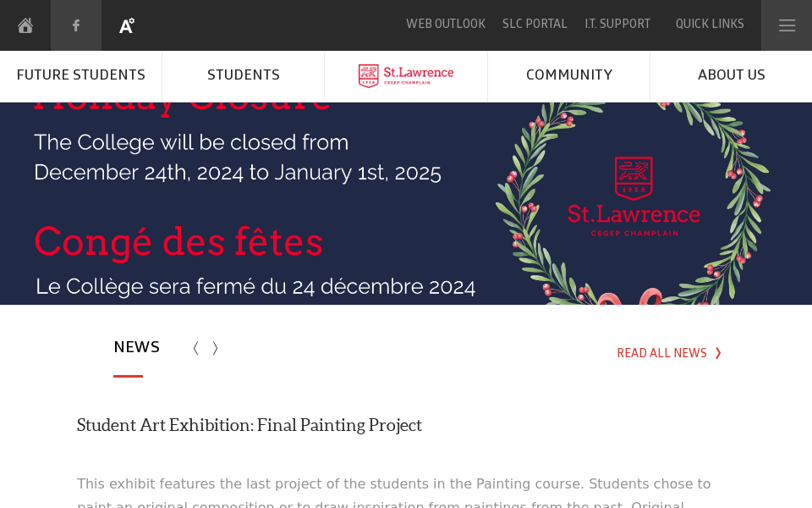Advance to next news item arrow
Screen dimensions: 812x508
pos(216,348)
